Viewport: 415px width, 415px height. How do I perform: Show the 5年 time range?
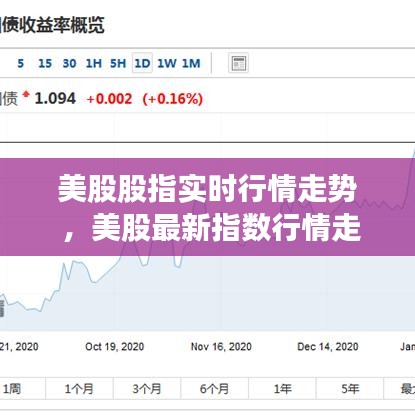point(350,389)
